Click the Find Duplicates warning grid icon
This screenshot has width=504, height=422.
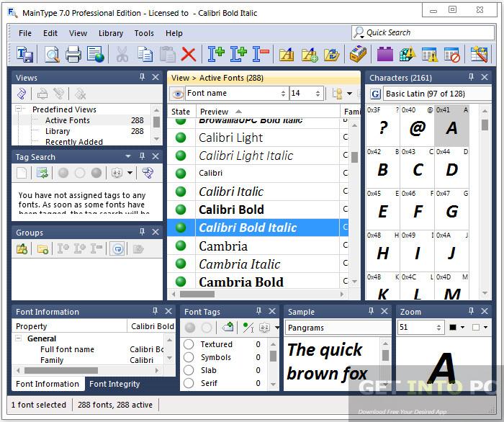pos(408,54)
